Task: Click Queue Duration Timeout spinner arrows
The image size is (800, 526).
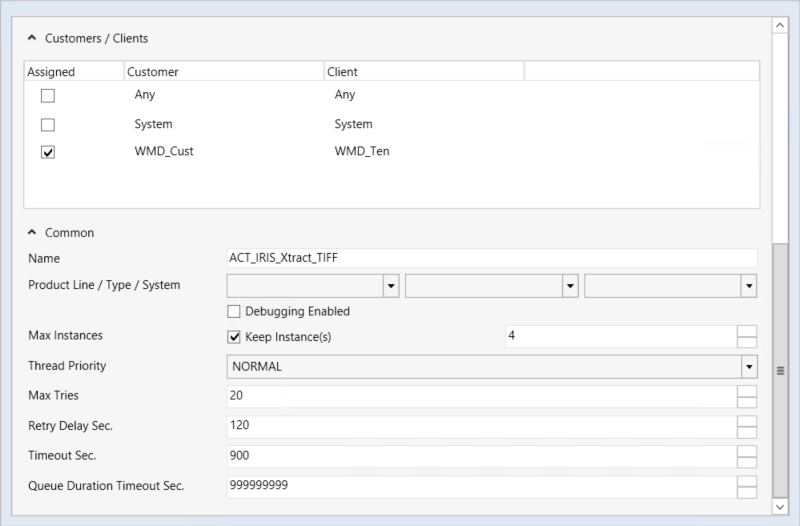Action: coord(746,486)
